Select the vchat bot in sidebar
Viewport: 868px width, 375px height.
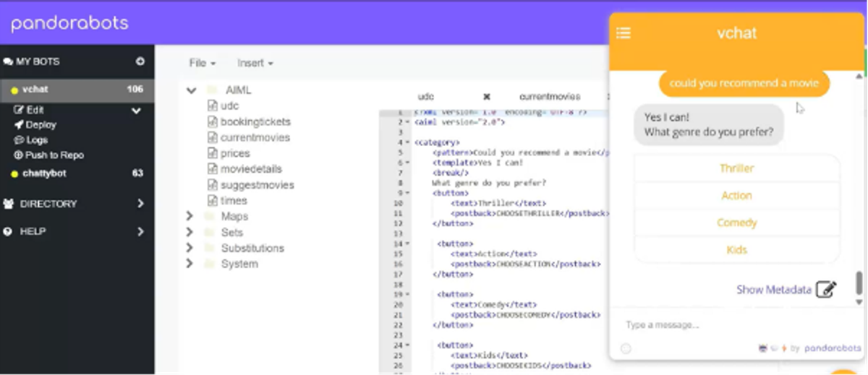point(77,90)
